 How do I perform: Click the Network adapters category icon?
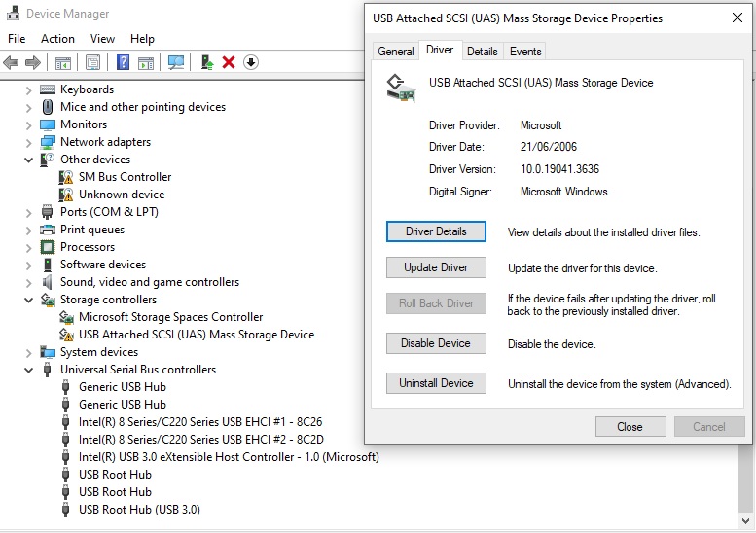point(48,142)
